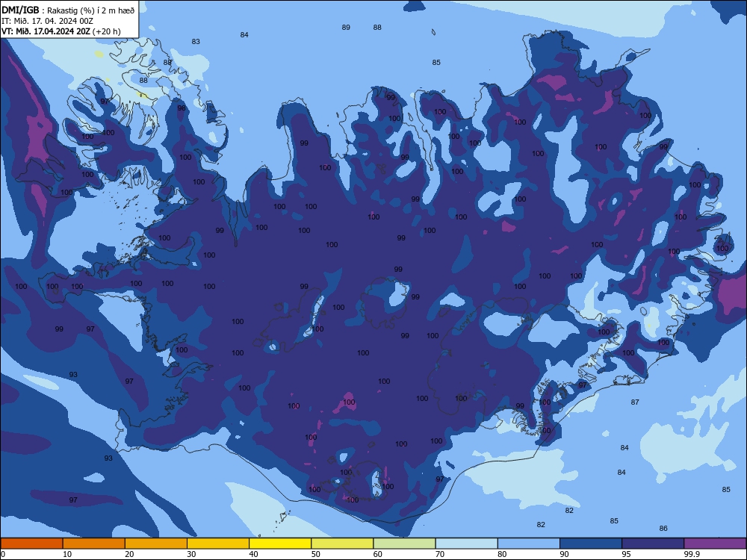Select the orange 10–20 legend swatch

click(x=94, y=544)
